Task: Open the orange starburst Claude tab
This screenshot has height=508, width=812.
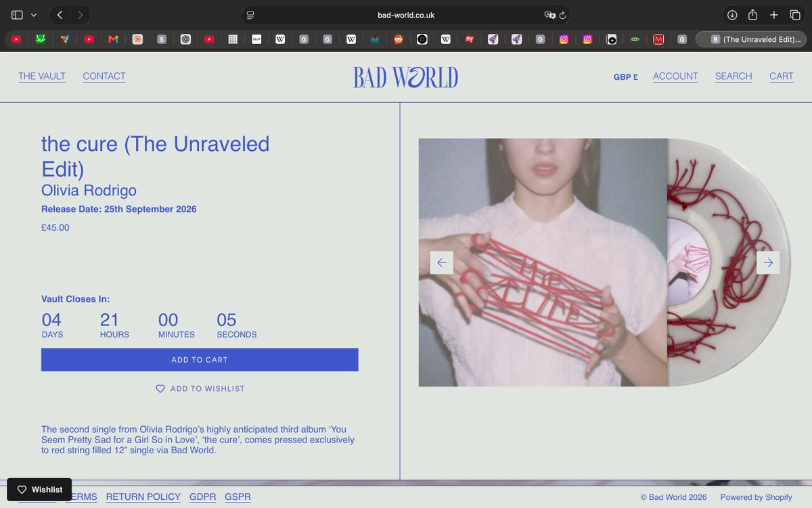Action: coord(137,39)
